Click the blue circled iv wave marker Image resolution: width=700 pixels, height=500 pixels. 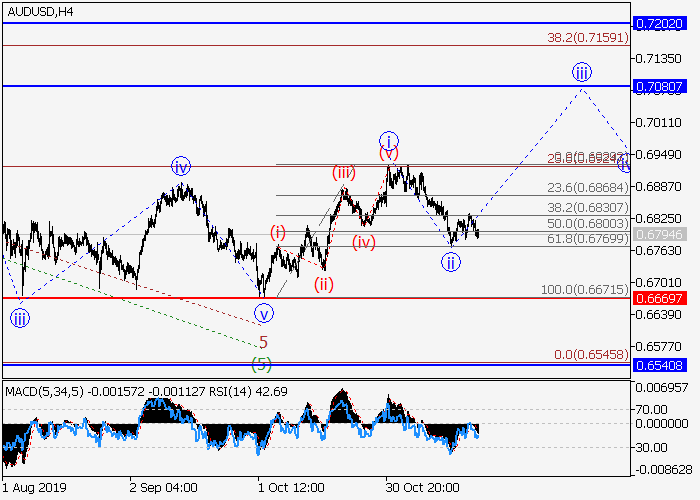point(180,166)
